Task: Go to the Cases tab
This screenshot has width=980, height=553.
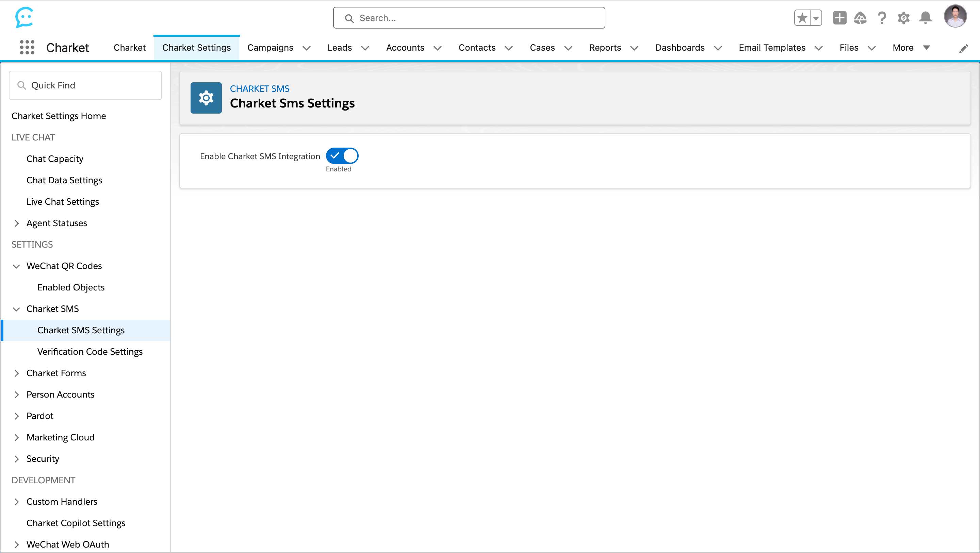Action: point(542,48)
